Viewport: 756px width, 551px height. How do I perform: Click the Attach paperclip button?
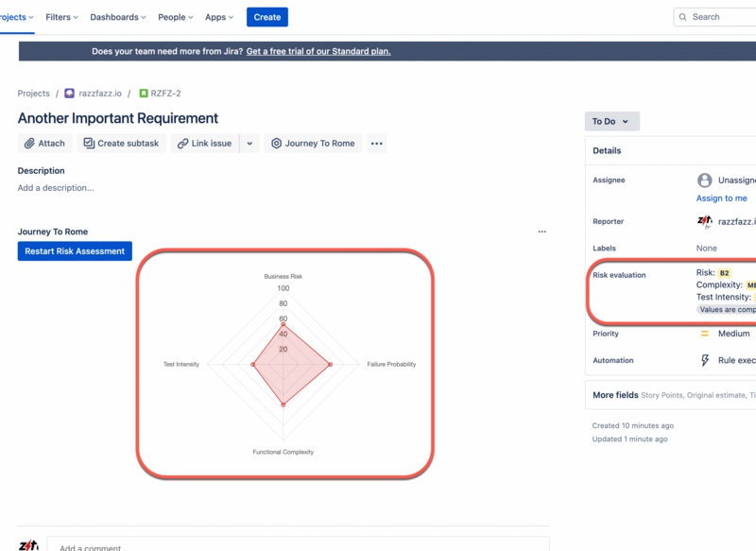click(x=45, y=144)
